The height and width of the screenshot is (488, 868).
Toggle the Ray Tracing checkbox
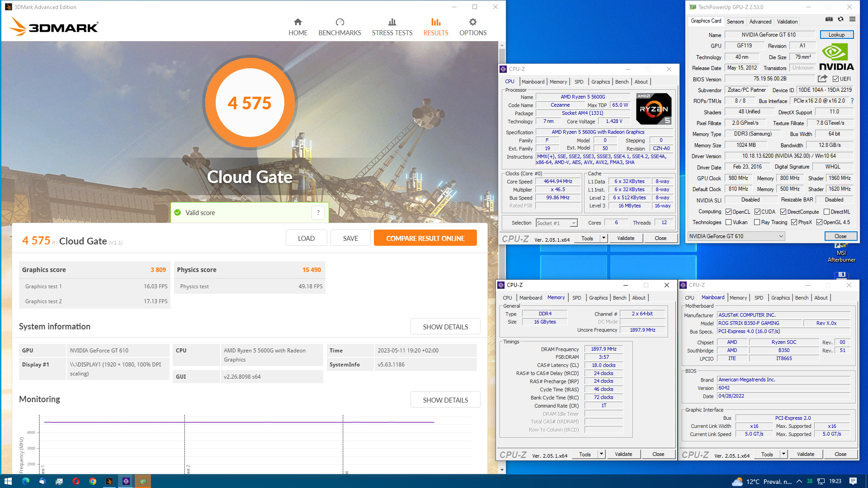click(757, 222)
